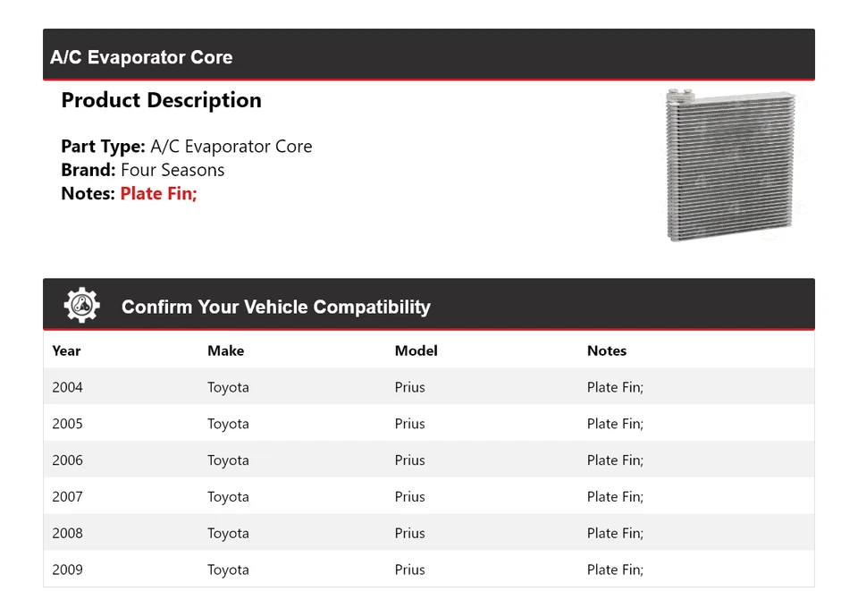
Task: Click Toyota in the 2004 row
Action: [x=228, y=387]
